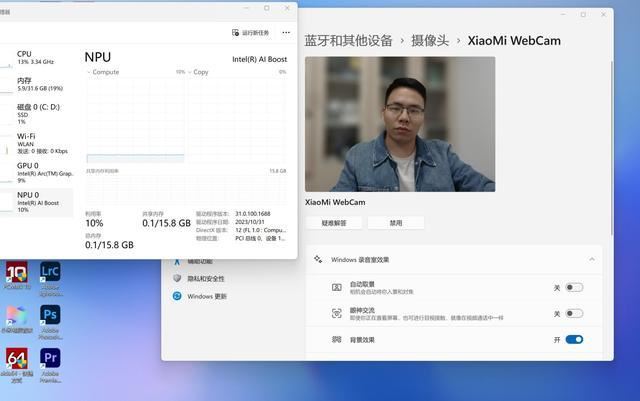The image size is (640, 401).
Task: Open Adobe Photoshop desktop shortcut
Action: [50, 316]
